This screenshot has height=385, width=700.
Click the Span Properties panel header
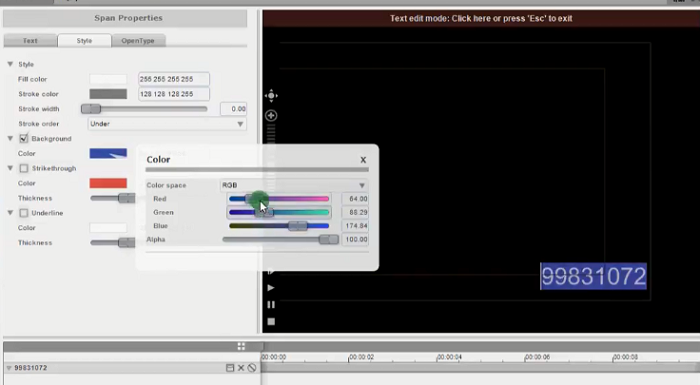click(125, 19)
